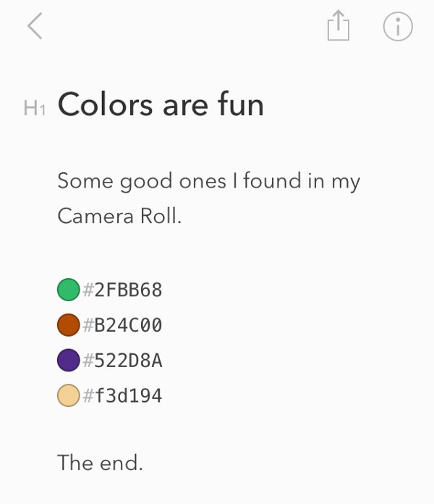
Task: Click the "Camera Roll." text line
Action: (119, 217)
